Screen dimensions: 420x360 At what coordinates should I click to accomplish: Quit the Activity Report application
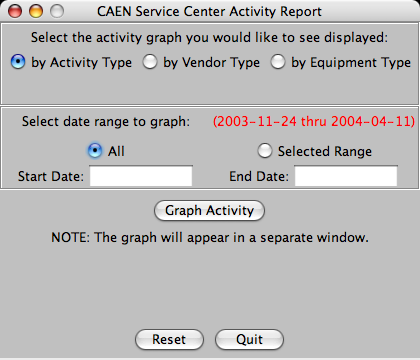pos(249,339)
